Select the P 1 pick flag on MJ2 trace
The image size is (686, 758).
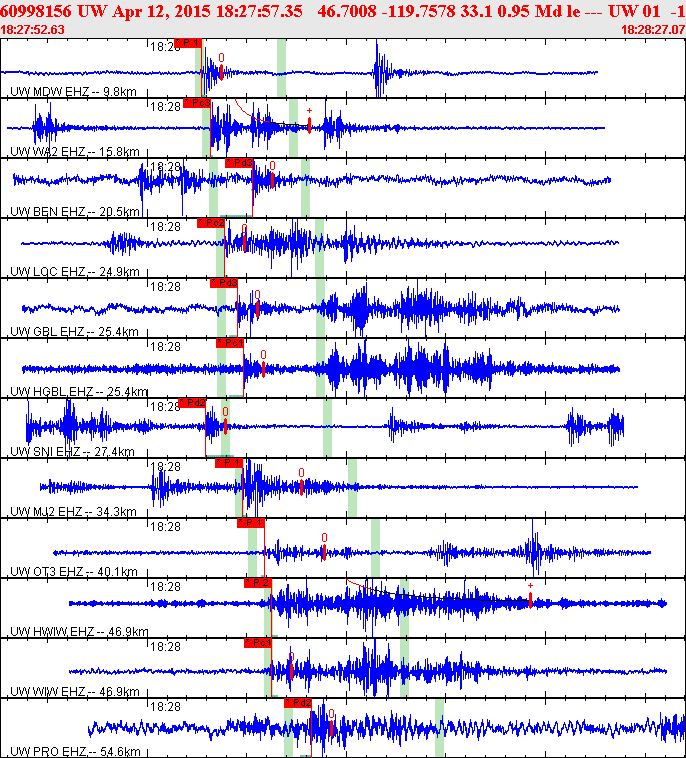click(229, 463)
